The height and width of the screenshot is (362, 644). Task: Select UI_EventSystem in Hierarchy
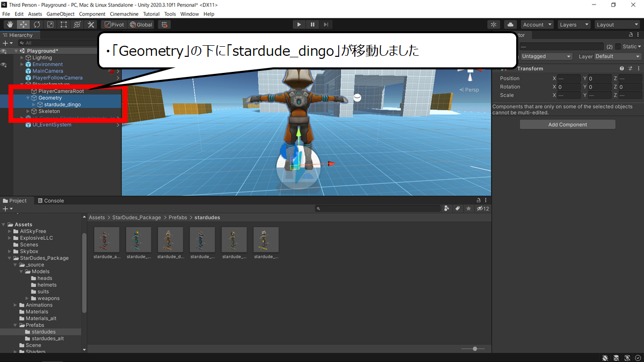coord(52,125)
